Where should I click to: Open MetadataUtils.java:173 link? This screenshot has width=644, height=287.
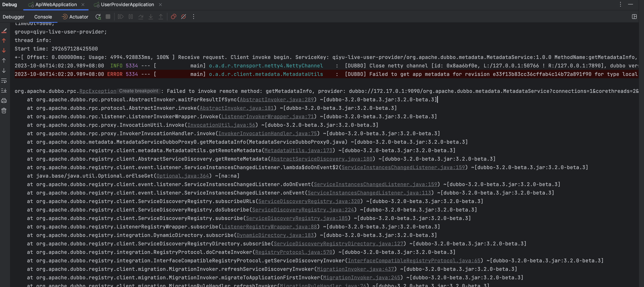[x=298, y=151]
